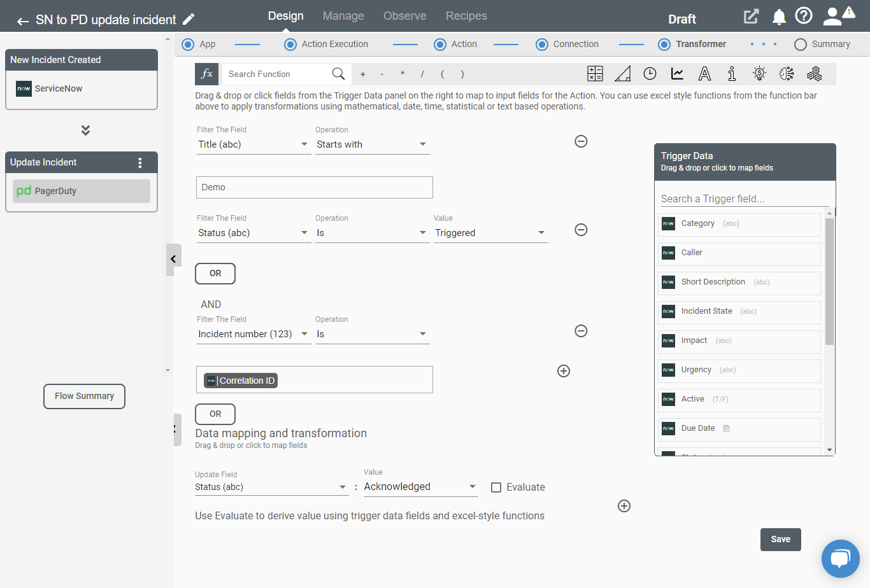870x588 pixels.
Task: Open the Acknowledged value dropdown
Action: coord(420,487)
